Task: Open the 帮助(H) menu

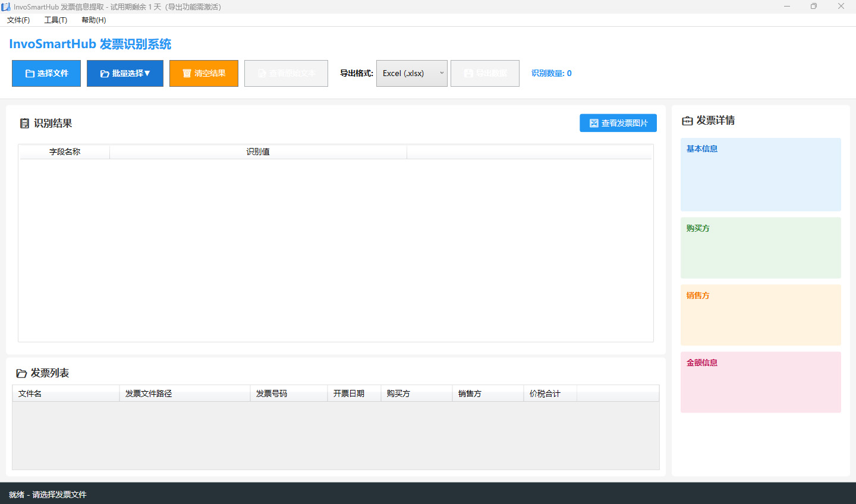Action: (x=93, y=20)
